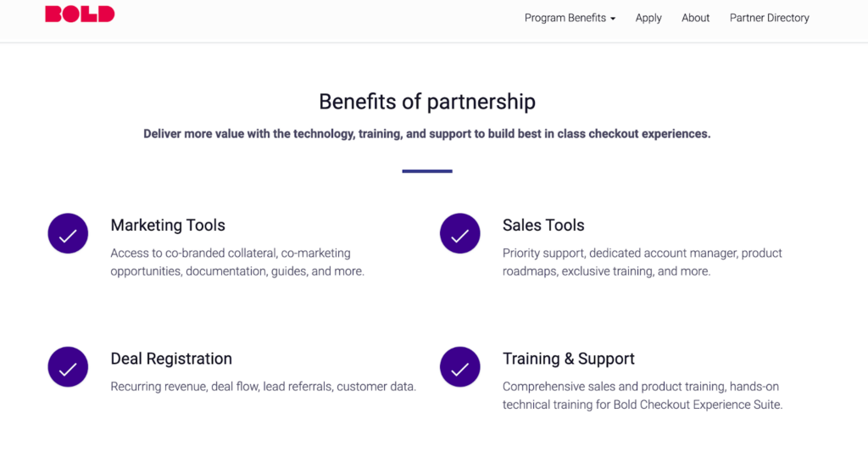The image size is (868, 452).
Task: Click the Recurring revenue description text
Action: click(x=263, y=386)
